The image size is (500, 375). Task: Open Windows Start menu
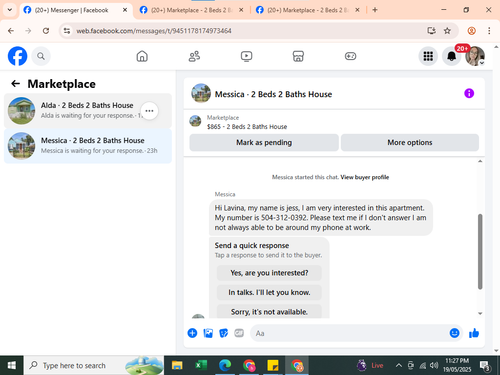tap(12, 365)
